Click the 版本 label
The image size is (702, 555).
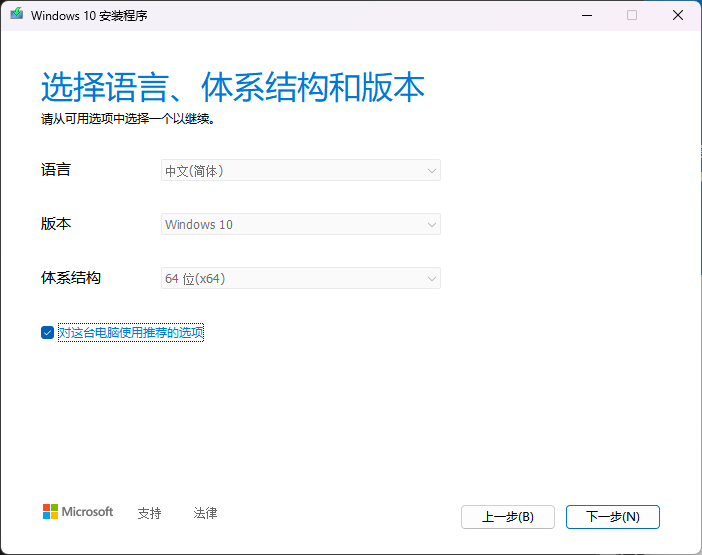pyautogui.click(x=56, y=223)
